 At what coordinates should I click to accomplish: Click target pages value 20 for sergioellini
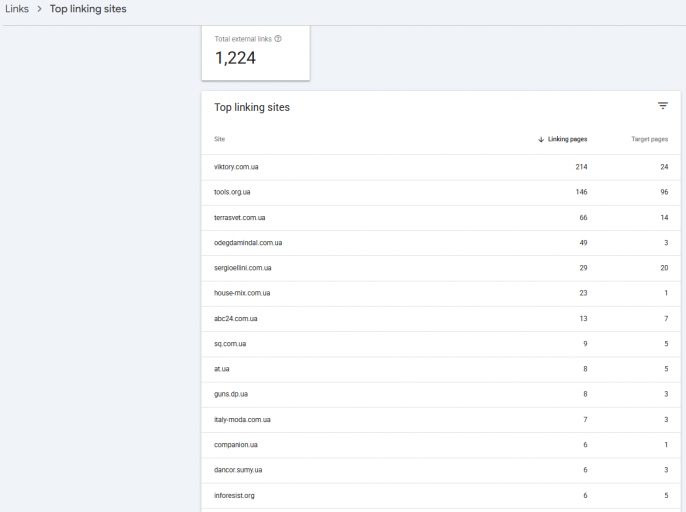click(x=664, y=268)
